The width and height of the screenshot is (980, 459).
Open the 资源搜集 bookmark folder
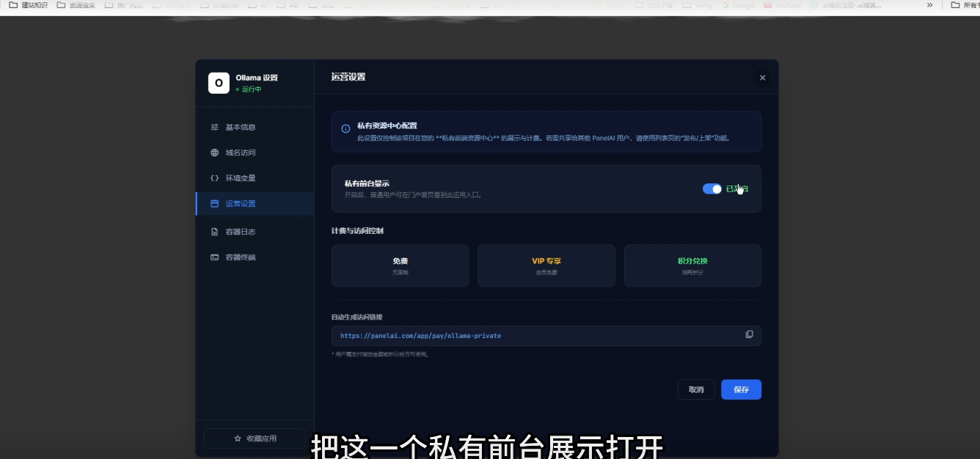76,5
